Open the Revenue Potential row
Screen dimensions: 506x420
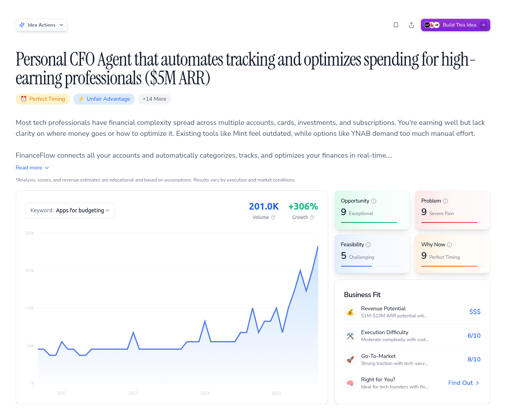412,312
